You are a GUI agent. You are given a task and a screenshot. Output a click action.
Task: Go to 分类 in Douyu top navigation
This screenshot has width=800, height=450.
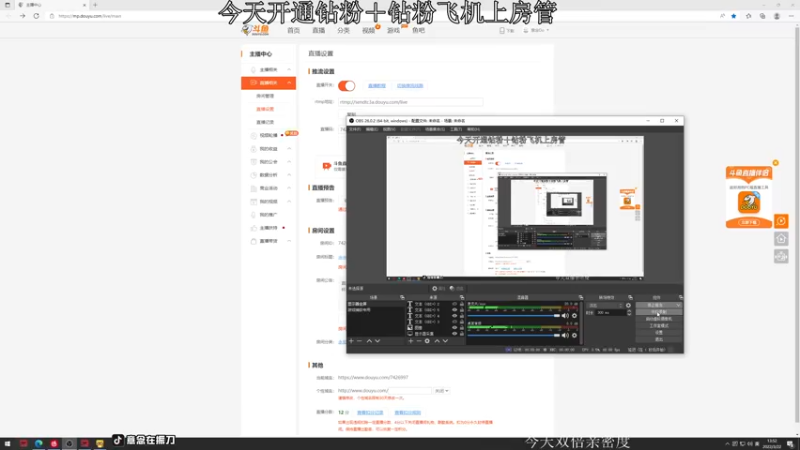click(343, 31)
